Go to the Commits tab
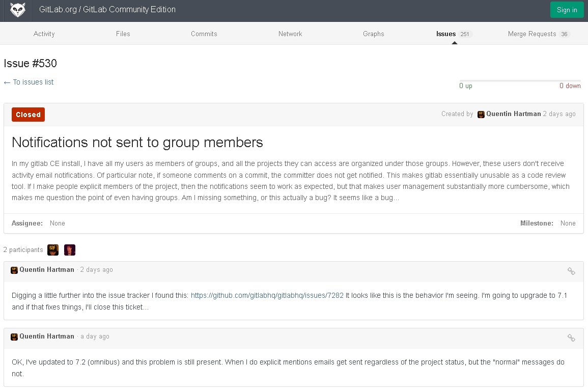The width and height of the screenshot is (588, 392). point(204,34)
